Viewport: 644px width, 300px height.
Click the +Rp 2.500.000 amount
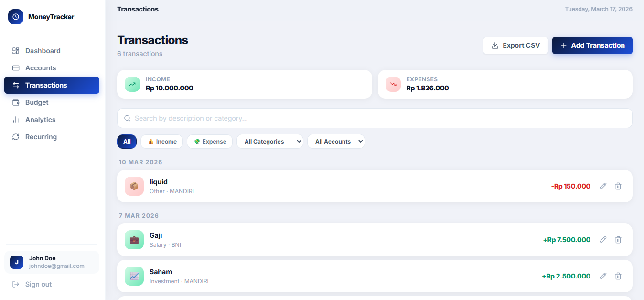pyautogui.click(x=566, y=276)
